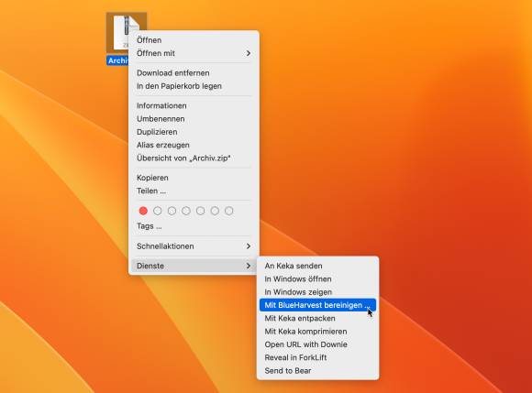Choose Alias erzeugen
532x393 pixels.
194,145
